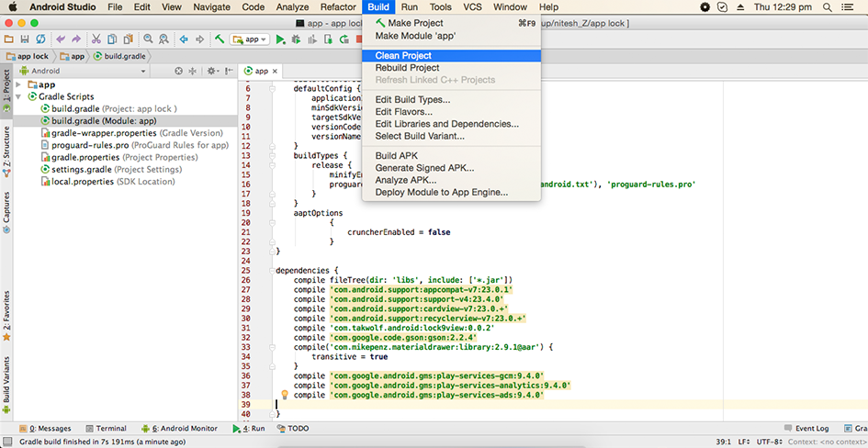Open the Refactor menu in menu bar
This screenshot has height=448, width=868.
click(x=338, y=7)
